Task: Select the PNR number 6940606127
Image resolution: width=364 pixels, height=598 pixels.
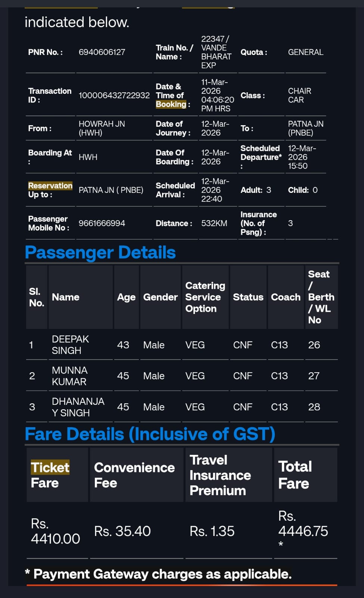Action: (102, 52)
